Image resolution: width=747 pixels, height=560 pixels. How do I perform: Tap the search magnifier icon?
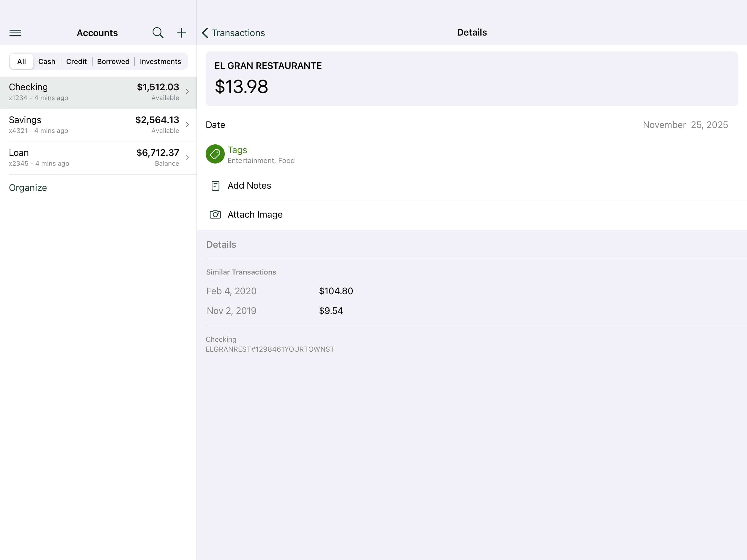[x=158, y=33]
